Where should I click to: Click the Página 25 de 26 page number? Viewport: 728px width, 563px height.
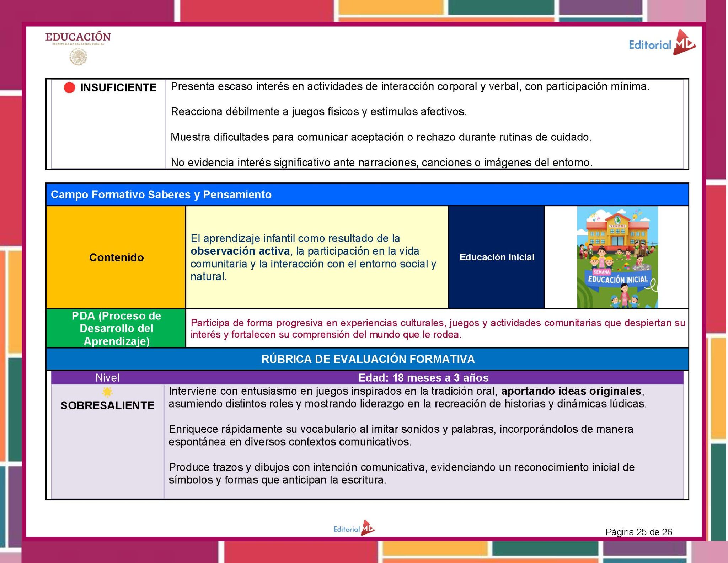click(x=638, y=532)
